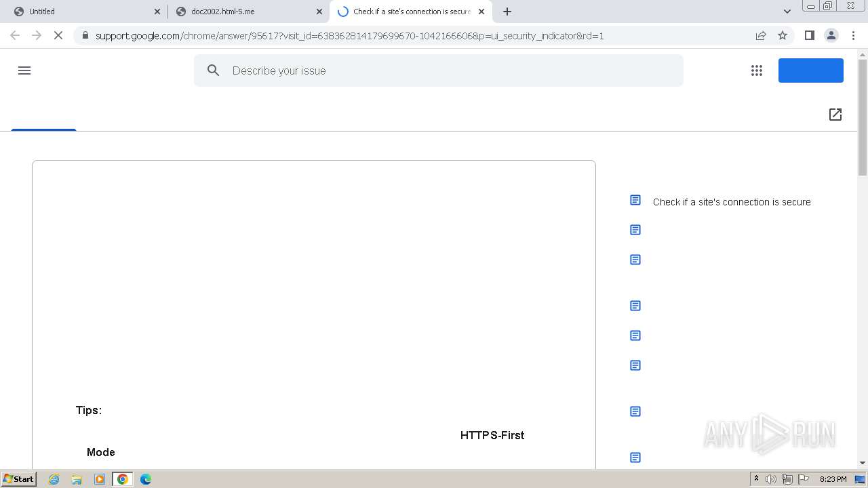Image resolution: width=868 pixels, height=488 pixels.
Task: Click the address bar URL
Action: click(x=349, y=35)
